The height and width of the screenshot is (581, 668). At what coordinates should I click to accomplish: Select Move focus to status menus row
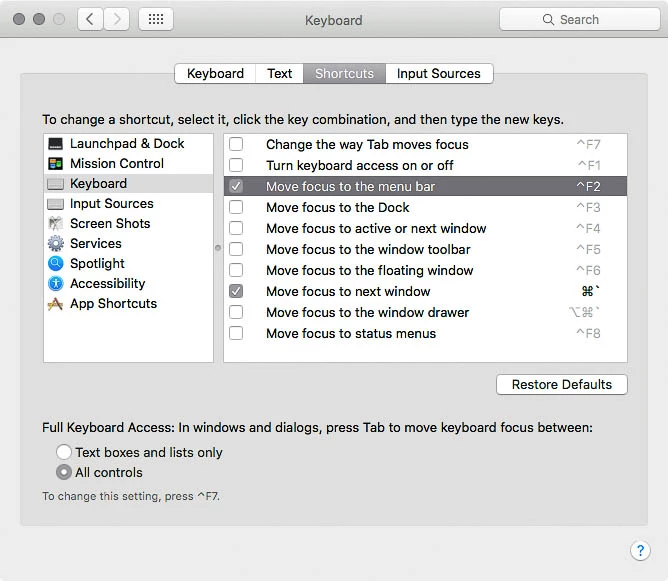pyautogui.click(x=425, y=333)
